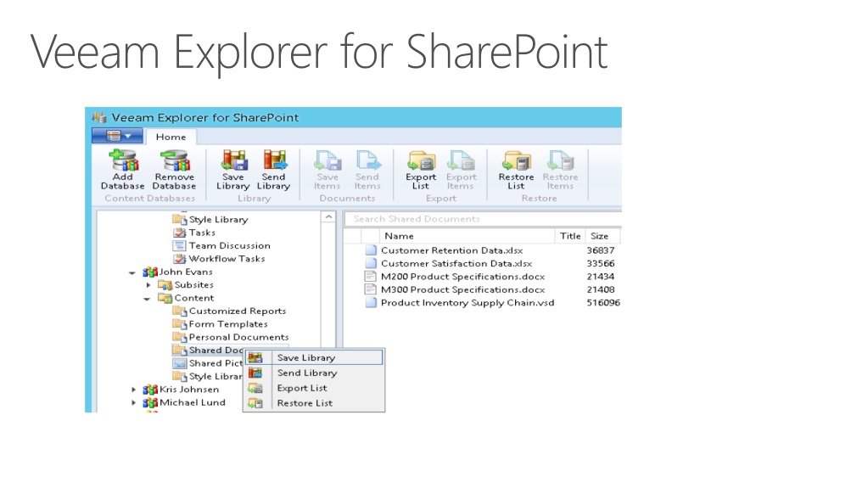Select the John Evans site node
The image size is (868, 488).
[177, 272]
